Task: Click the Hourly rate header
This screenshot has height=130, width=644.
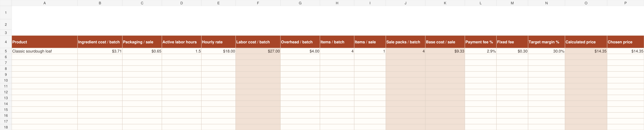Action: point(218,42)
